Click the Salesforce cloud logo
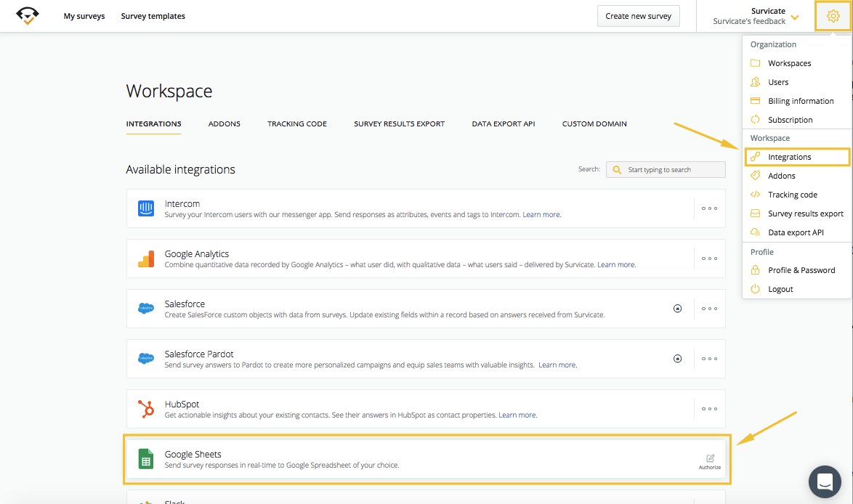The height and width of the screenshot is (504, 853). [x=146, y=308]
